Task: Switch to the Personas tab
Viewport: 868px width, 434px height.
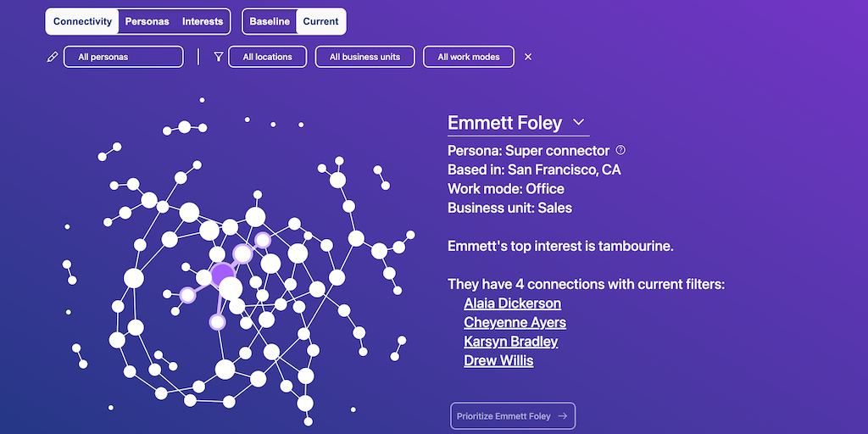Action: (x=147, y=21)
